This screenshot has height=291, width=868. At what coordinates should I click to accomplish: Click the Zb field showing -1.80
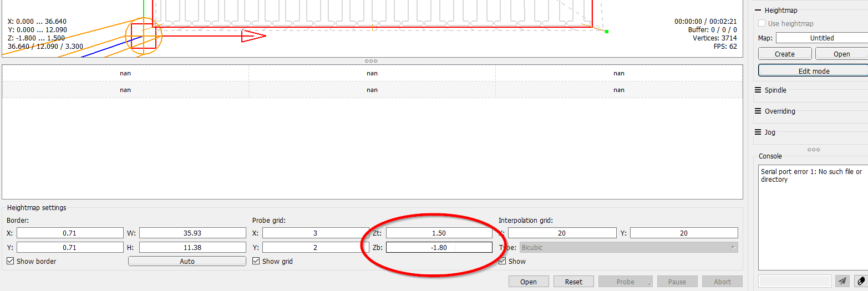point(439,247)
